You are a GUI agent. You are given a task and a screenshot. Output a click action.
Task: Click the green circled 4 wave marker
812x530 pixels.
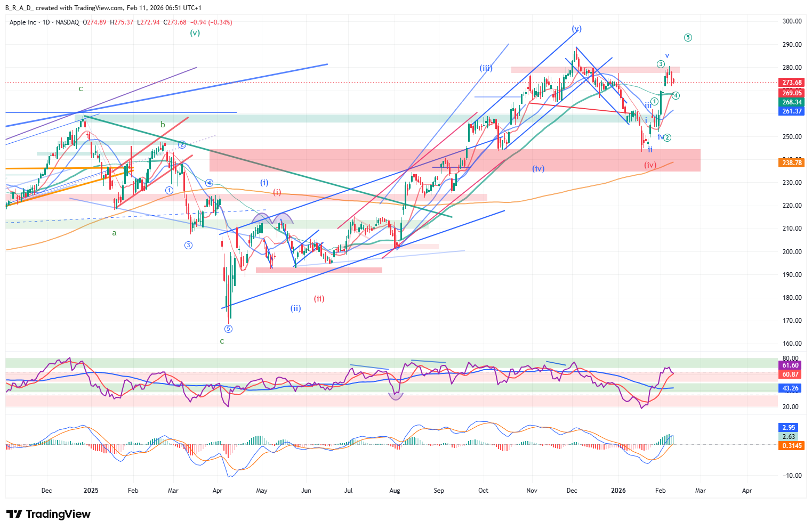(676, 95)
